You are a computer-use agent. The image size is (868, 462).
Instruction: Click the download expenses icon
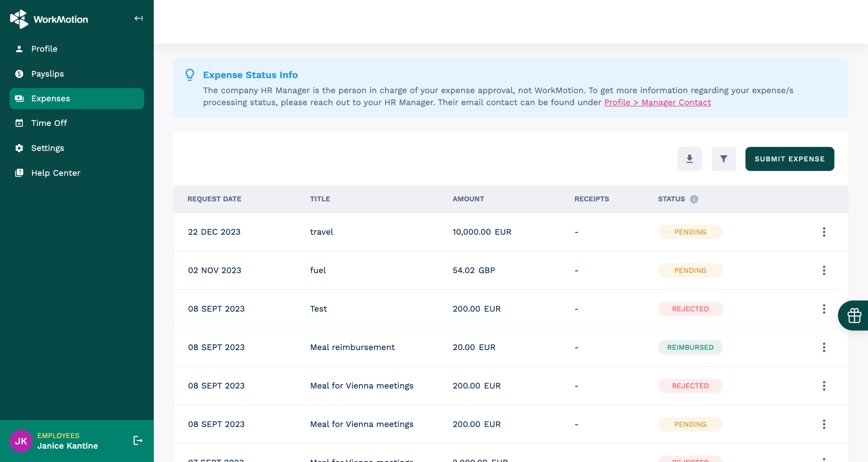[689, 159]
